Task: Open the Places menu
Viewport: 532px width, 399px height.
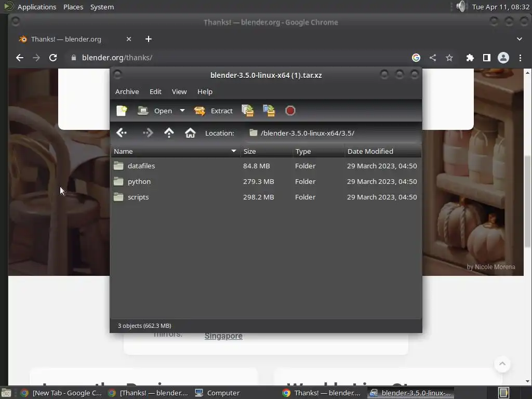Action: [73, 7]
